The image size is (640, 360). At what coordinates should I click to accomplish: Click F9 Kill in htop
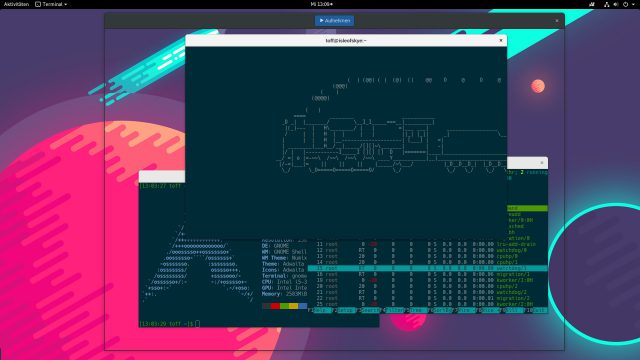point(513,311)
